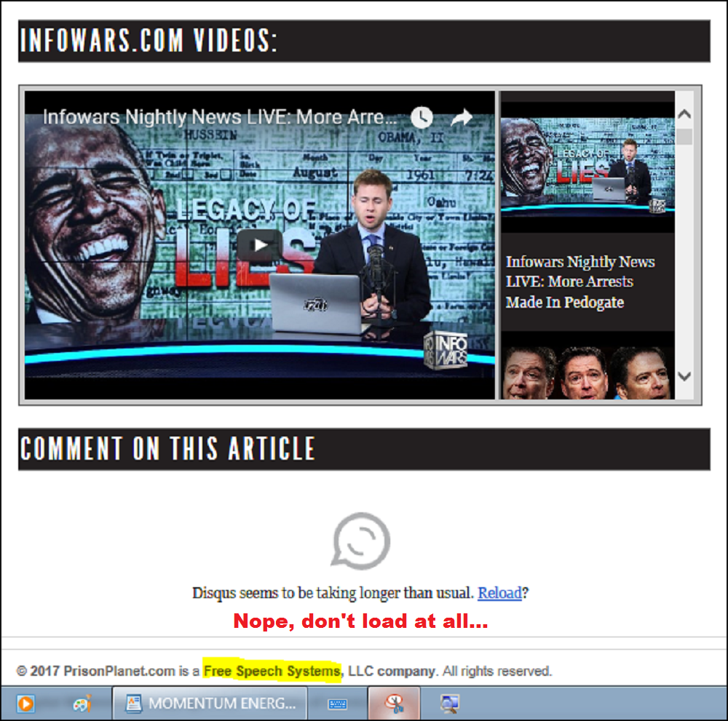Click the Disqus loading speech bubble icon
This screenshot has height=721, width=728.
point(361,540)
